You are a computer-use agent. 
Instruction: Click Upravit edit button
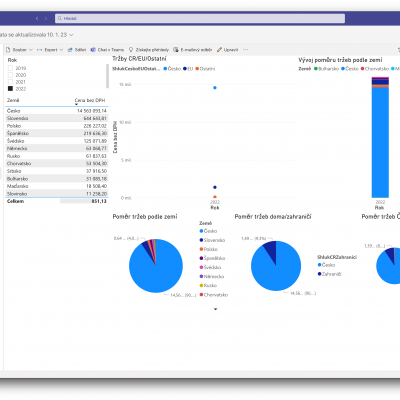click(x=228, y=50)
